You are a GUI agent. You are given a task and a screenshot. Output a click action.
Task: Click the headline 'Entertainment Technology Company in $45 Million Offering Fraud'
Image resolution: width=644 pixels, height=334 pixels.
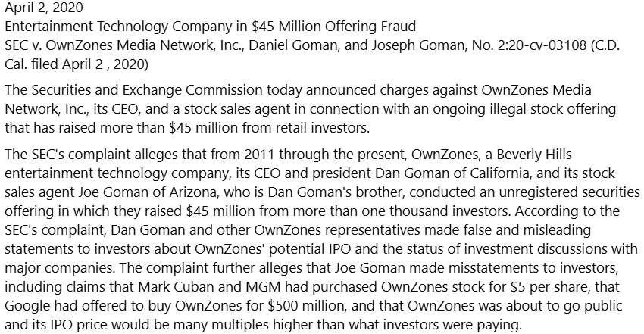coord(211,27)
